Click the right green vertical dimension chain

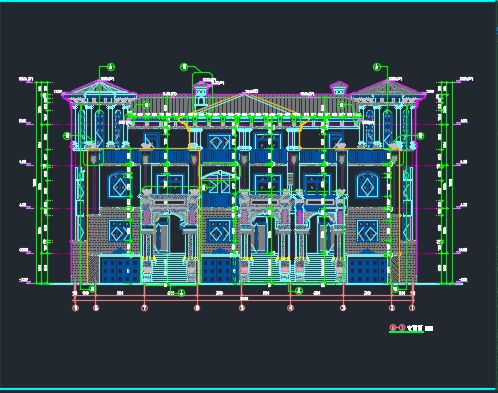tap(446, 182)
